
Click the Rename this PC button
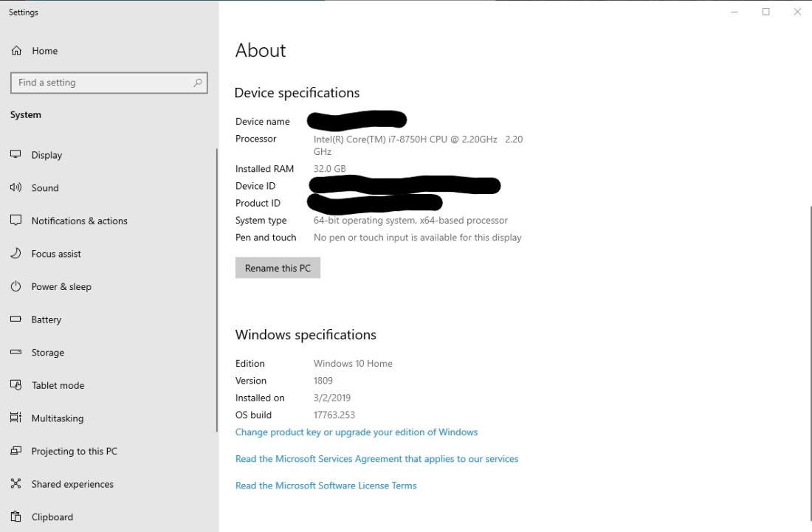pyautogui.click(x=278, y=268)
